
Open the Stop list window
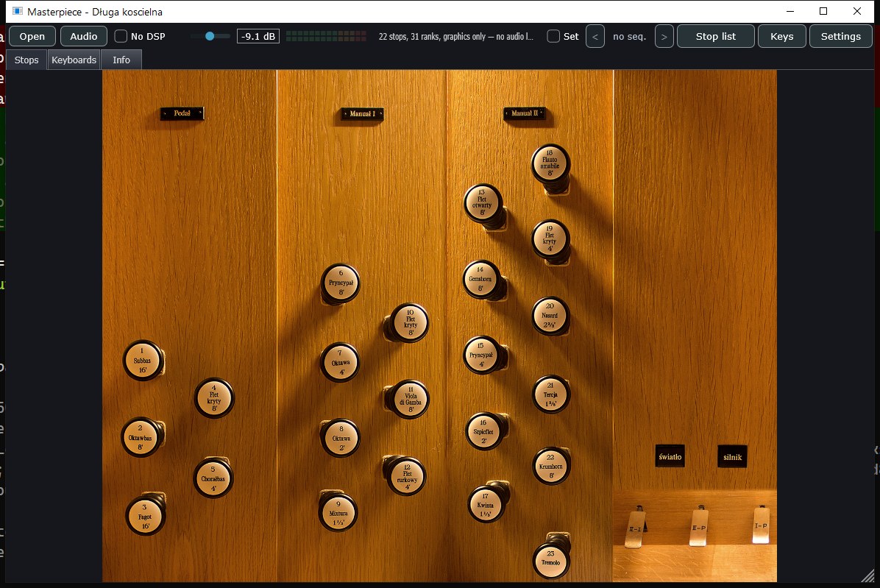tap(716, 37)
